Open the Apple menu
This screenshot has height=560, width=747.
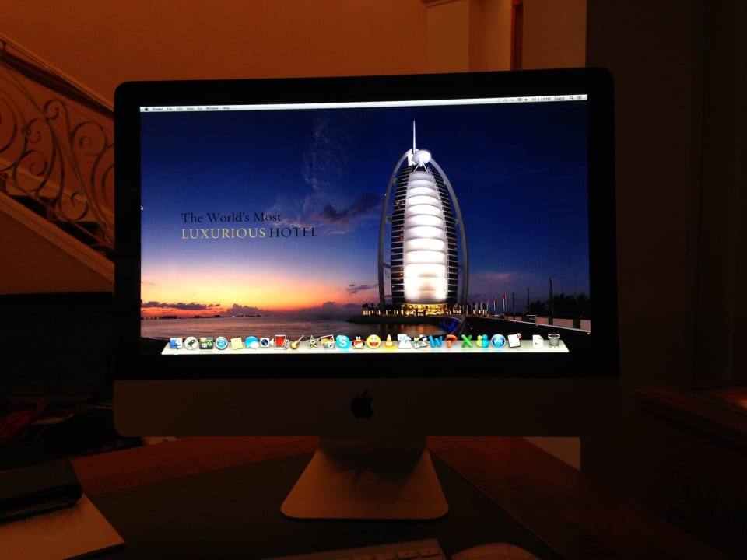coord(145,108)
